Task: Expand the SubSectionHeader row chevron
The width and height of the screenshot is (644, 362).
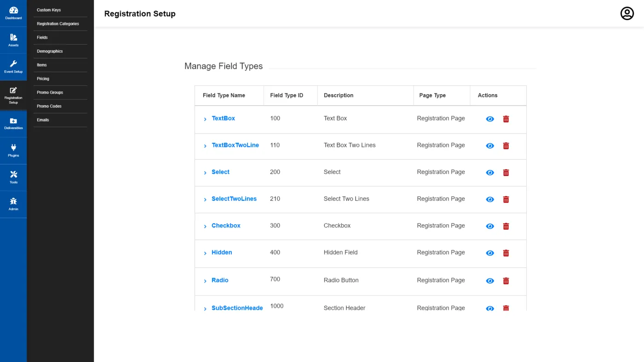Action: tap(205, 309)
